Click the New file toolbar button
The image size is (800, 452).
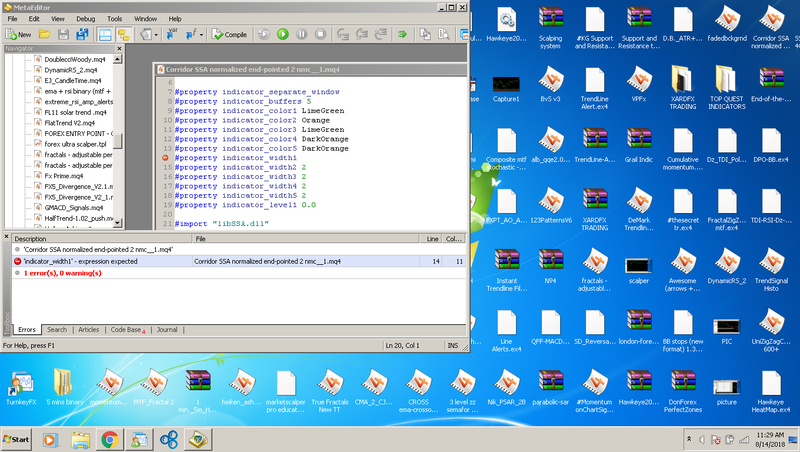[19, 34]
